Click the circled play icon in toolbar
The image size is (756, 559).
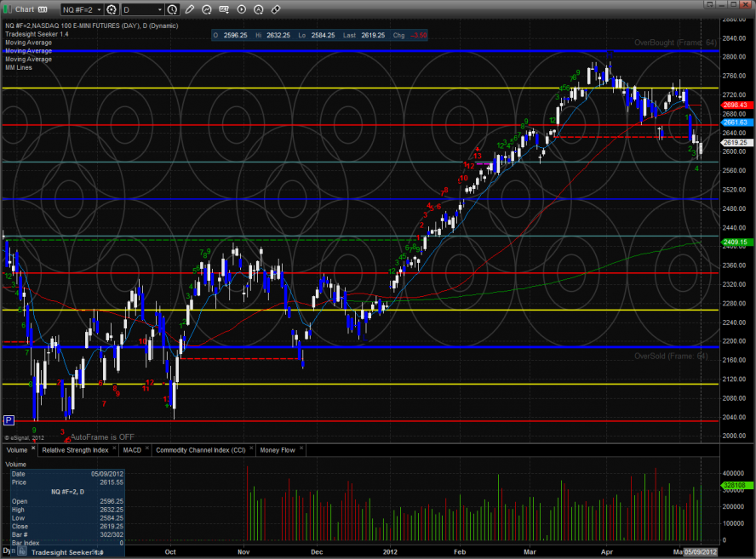click(x=242, y=10)
